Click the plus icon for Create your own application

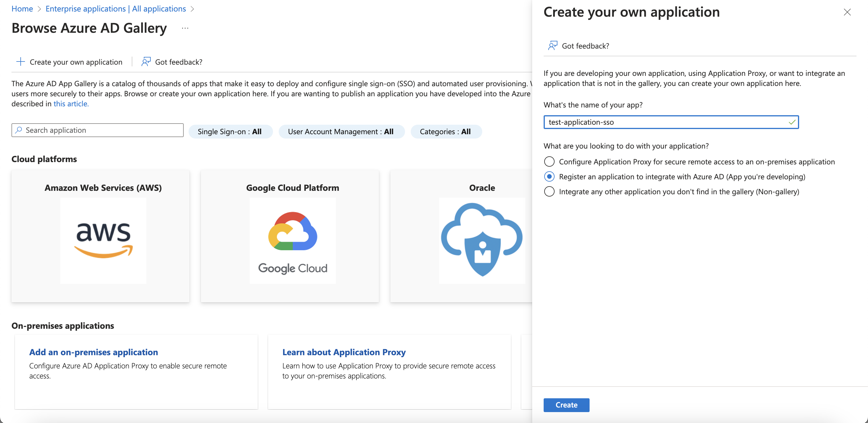[21, 62]
